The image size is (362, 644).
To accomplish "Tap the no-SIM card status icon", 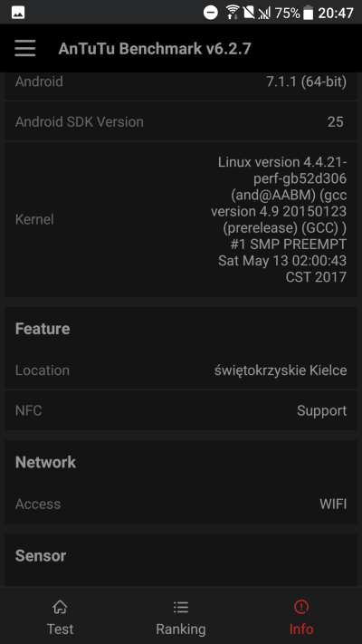I will [249, 13].
